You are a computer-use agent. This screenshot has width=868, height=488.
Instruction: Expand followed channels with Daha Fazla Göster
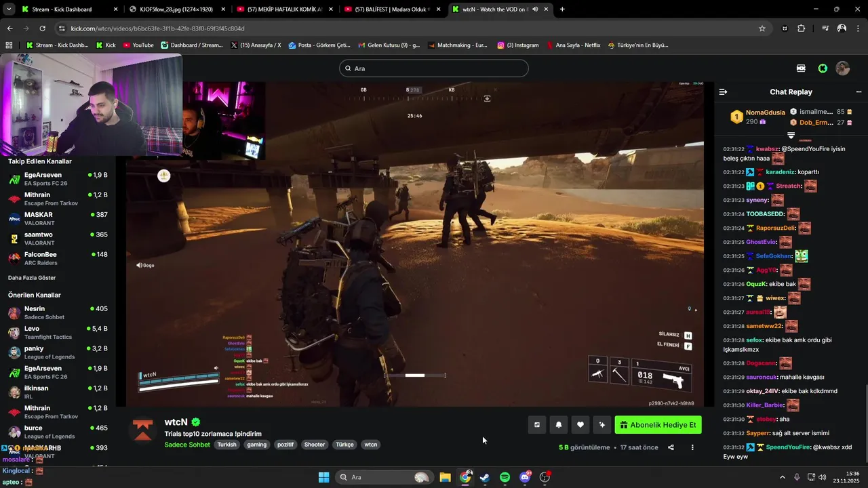[x=32, y=278]
